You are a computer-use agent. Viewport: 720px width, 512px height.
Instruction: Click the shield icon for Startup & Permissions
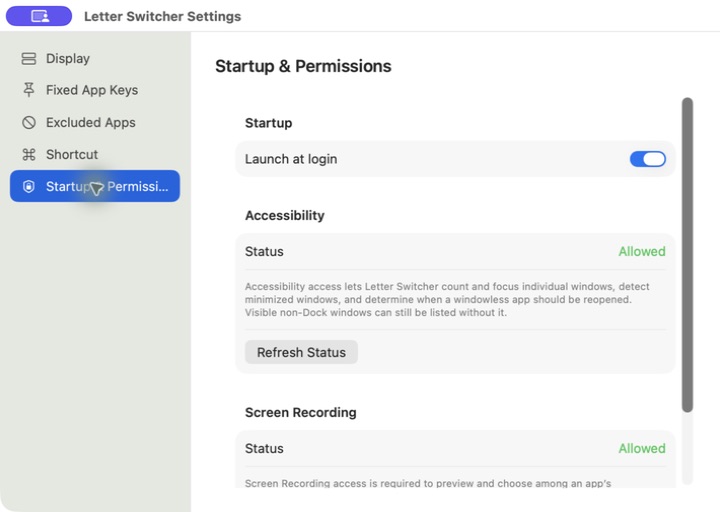[x=28, y=186]
